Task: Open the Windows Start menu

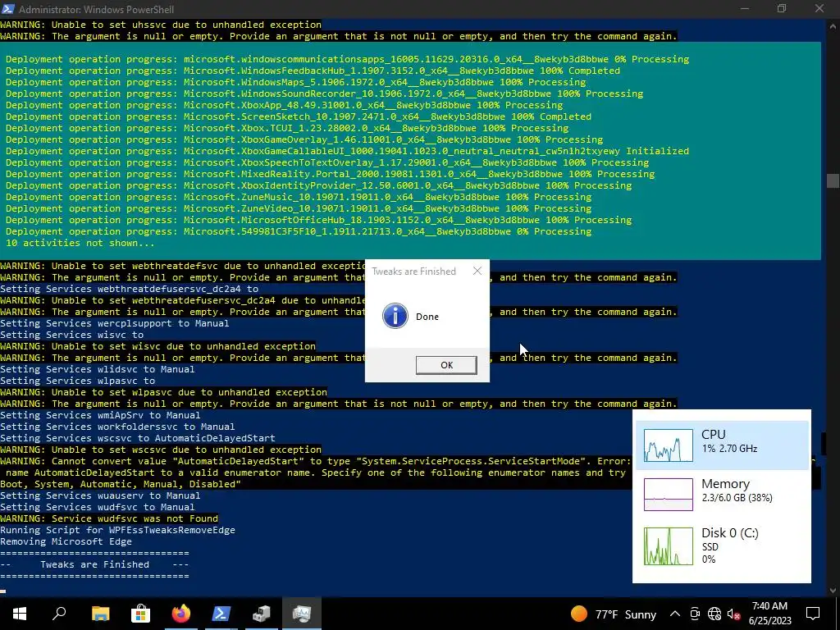Action: pos(20,614)
